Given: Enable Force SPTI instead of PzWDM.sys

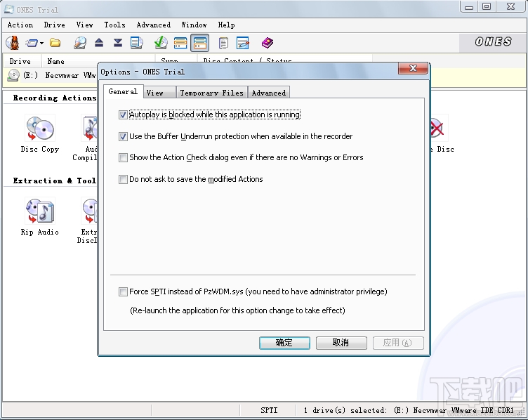Looking at the screenshot, I should [124, 291].
